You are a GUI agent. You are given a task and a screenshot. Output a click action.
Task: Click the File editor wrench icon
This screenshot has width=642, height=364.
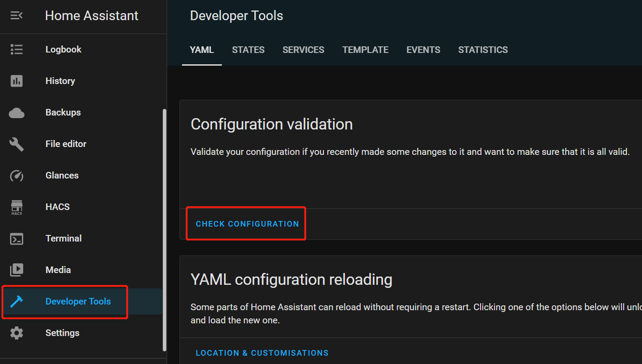(17, 144)
